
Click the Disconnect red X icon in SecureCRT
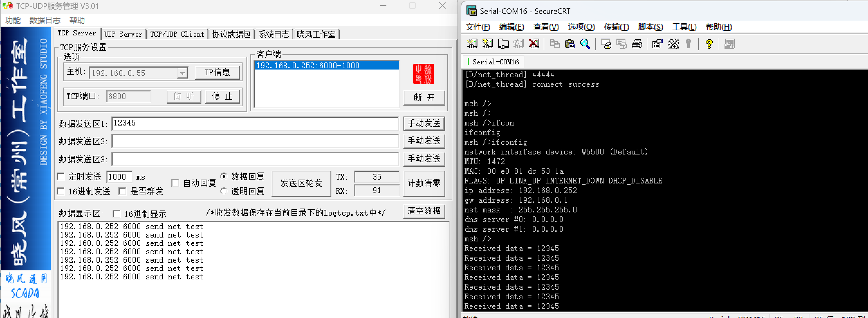[x=534, y=44]
